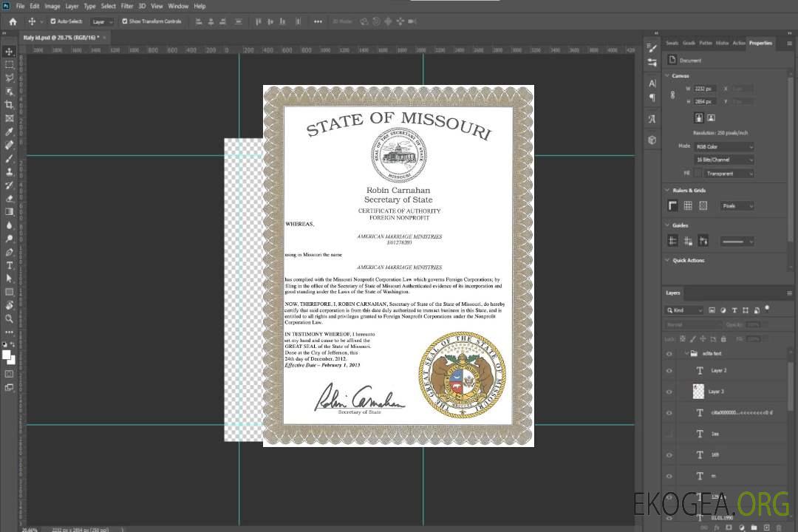The image size is (798, 532).
Task: Hide the Layer 3 layer
Action: pyautogui.click(x=669, y=392)
